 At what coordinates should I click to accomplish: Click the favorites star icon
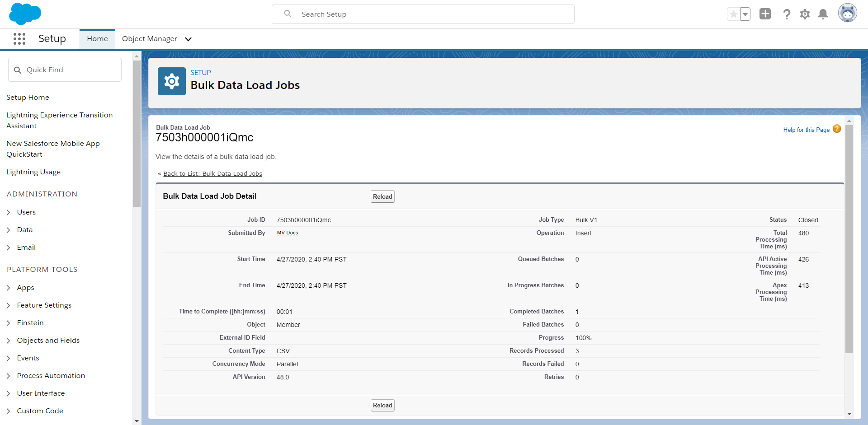tap(733, 14)
